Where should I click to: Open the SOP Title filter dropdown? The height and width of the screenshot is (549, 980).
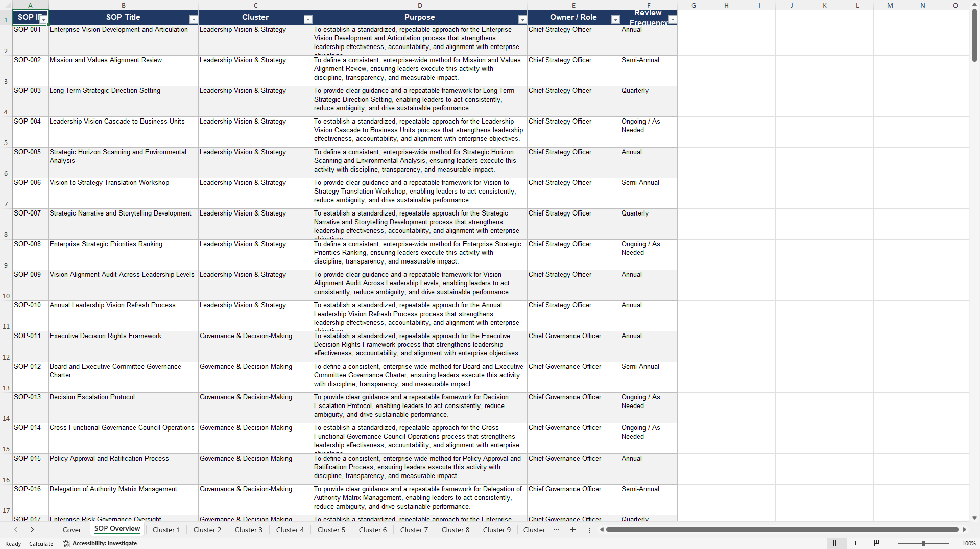194,19
